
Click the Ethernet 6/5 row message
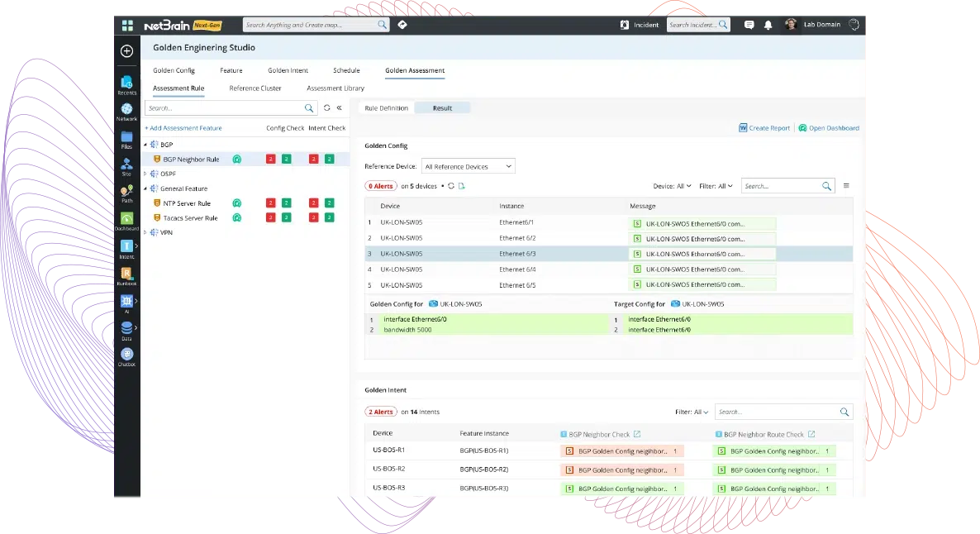click(702, 284)
